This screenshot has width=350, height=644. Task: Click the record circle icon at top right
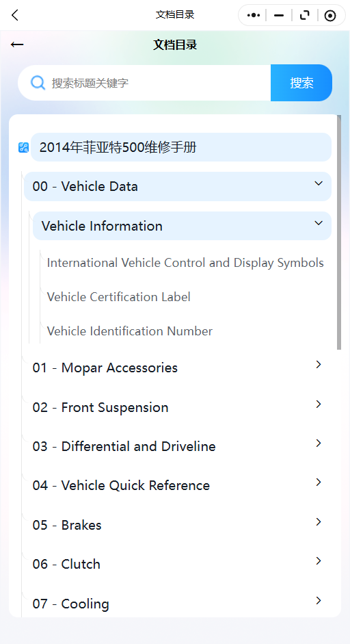pyautogui.click(x=330, y=16)
